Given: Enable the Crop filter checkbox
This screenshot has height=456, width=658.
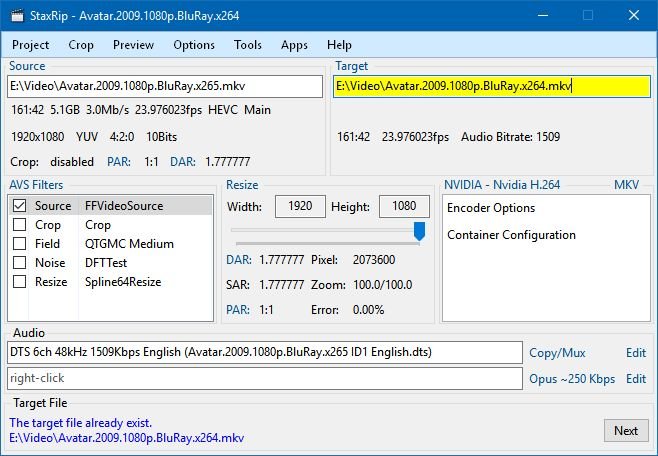Looking at the screenshot, I should (x=20, y=225).
